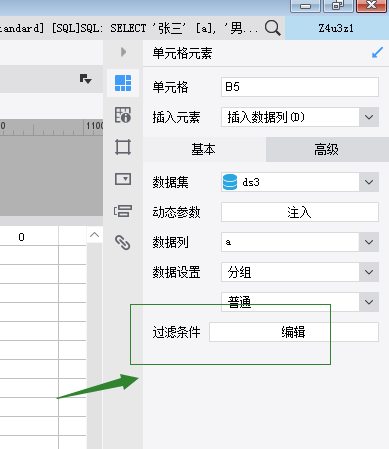Open the Cell Element panel icon
Image resolution: width=389 pixels, height=449 pixels.
coord(123,83)
